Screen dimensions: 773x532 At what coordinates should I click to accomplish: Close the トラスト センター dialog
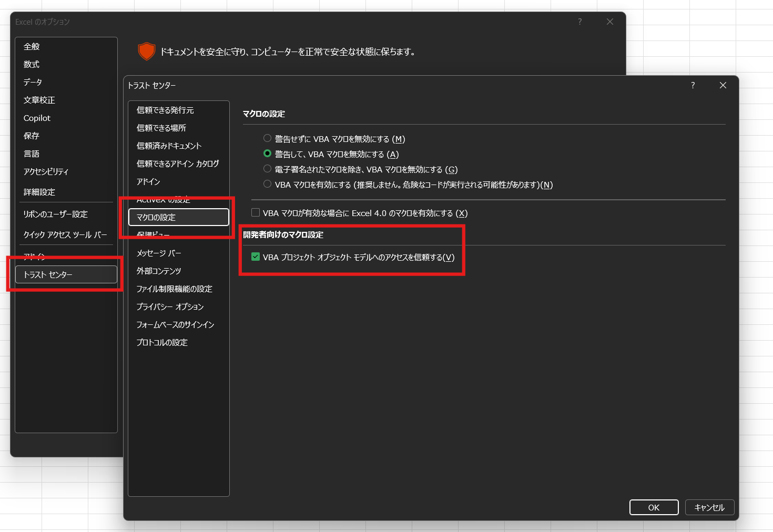point(723,85)
